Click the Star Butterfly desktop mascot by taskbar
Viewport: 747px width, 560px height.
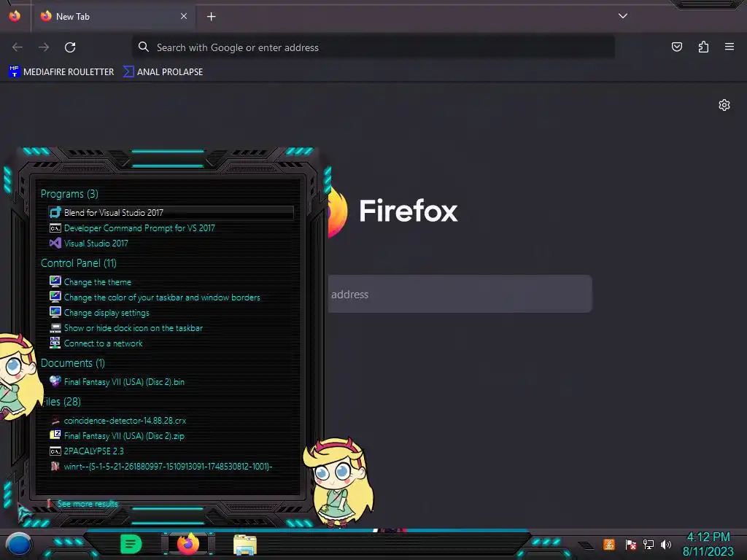click(340, 483)
